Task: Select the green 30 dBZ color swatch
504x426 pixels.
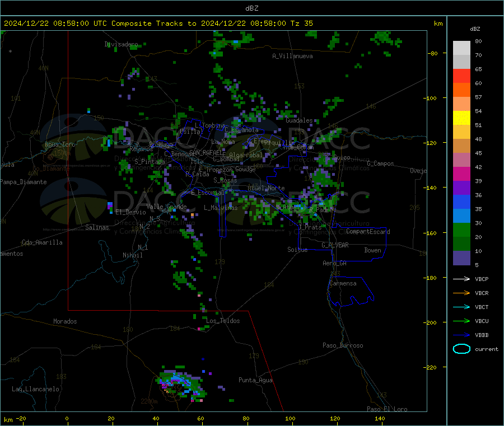Action: pos(461,230)
